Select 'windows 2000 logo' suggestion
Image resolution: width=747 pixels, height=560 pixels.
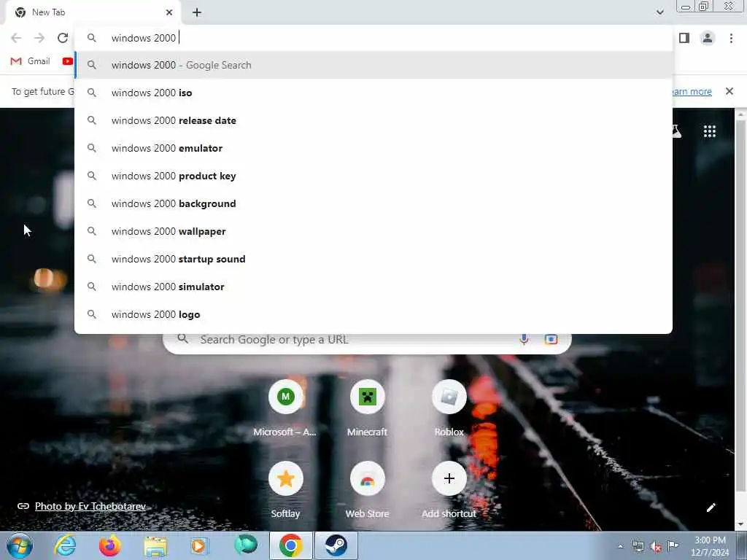point(373,314)
